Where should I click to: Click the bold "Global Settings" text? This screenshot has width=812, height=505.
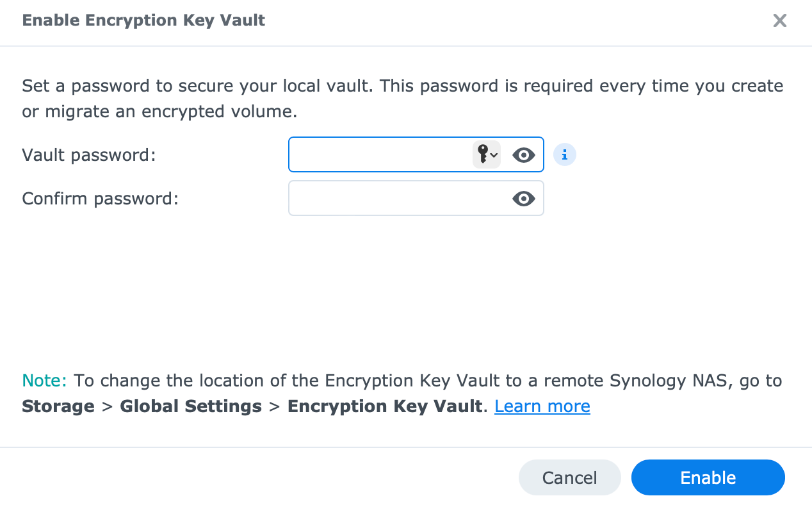pos(191,406)
